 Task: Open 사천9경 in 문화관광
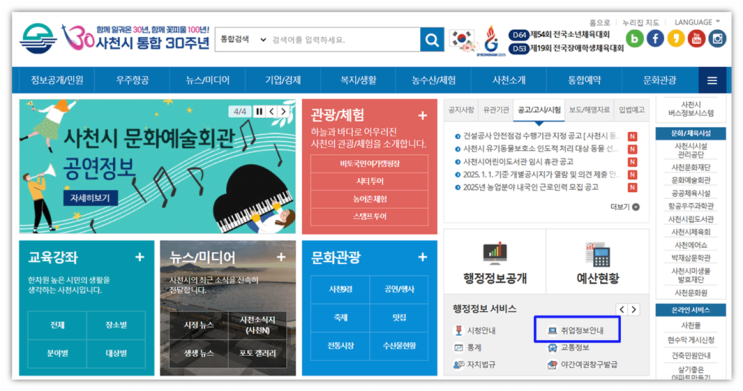(x=340, y=289)
